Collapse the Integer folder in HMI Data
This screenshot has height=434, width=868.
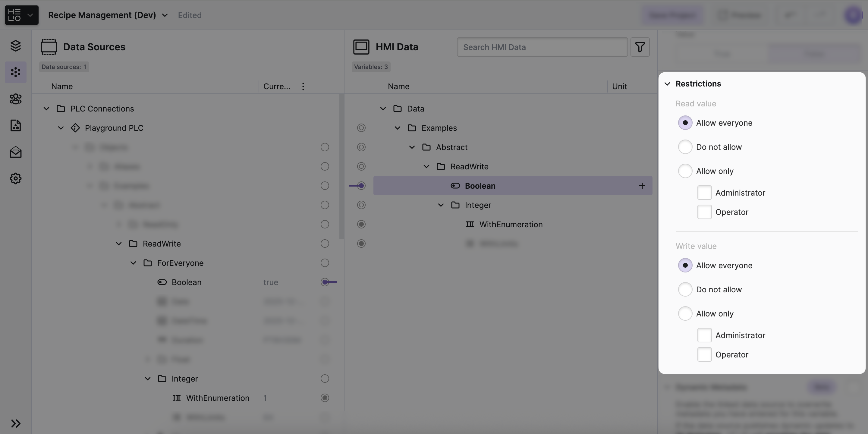(441, 205)
